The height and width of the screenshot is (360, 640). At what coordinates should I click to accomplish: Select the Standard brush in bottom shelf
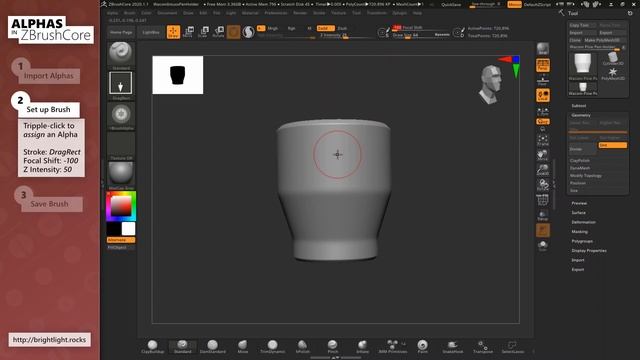(182, 347)
